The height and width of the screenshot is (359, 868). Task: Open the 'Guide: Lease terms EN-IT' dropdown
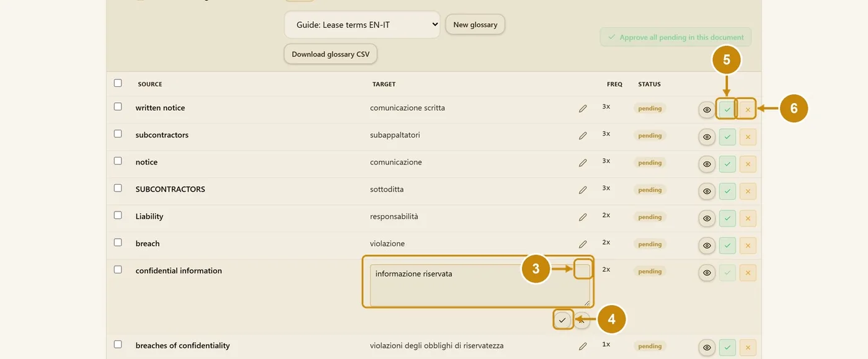click(362, 25)
